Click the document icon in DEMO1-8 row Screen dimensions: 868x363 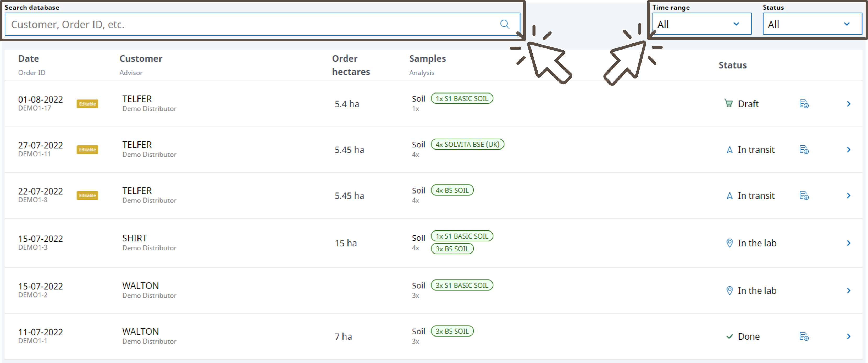tap(804, 195)
